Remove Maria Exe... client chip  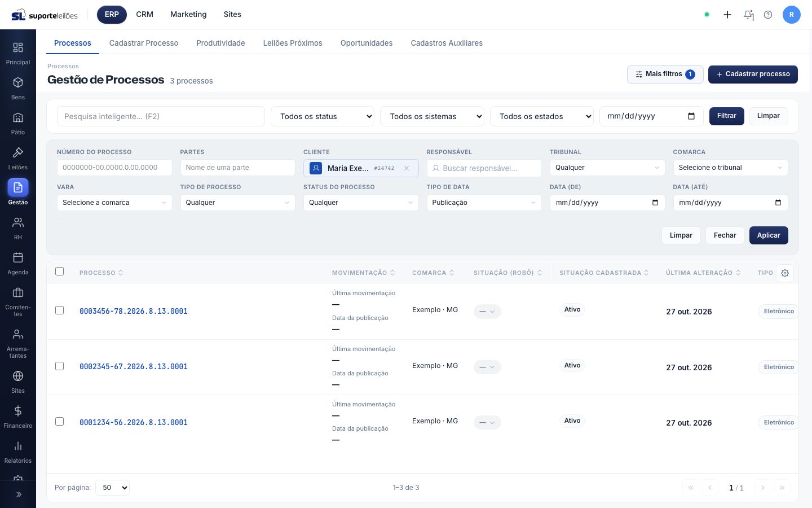[407, 168]
